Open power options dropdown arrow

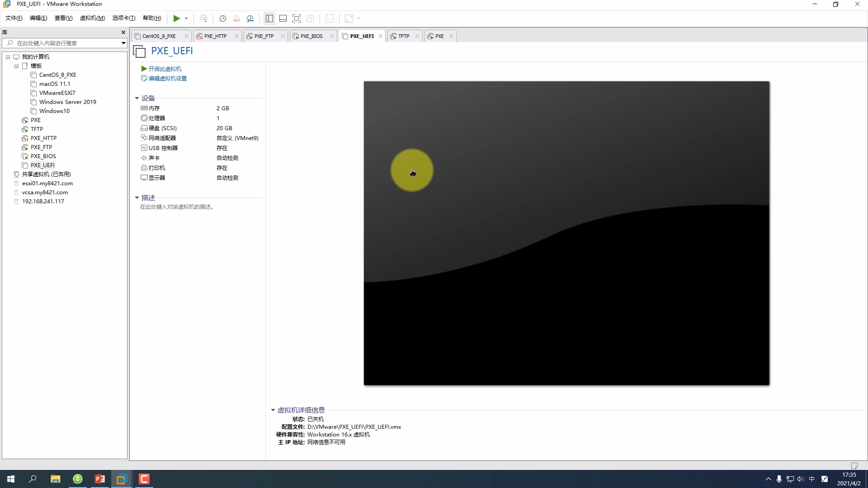(x=186, y=19)
